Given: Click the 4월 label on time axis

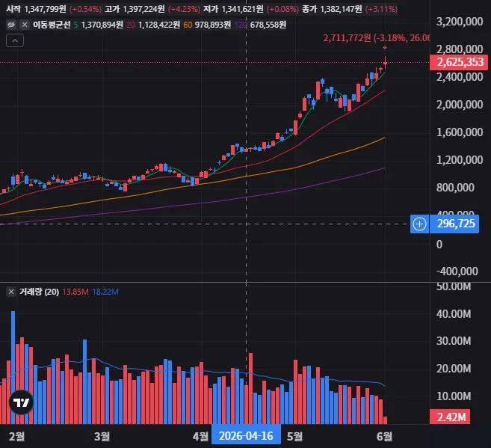Looking at the screenshot, I should [201, 436].
